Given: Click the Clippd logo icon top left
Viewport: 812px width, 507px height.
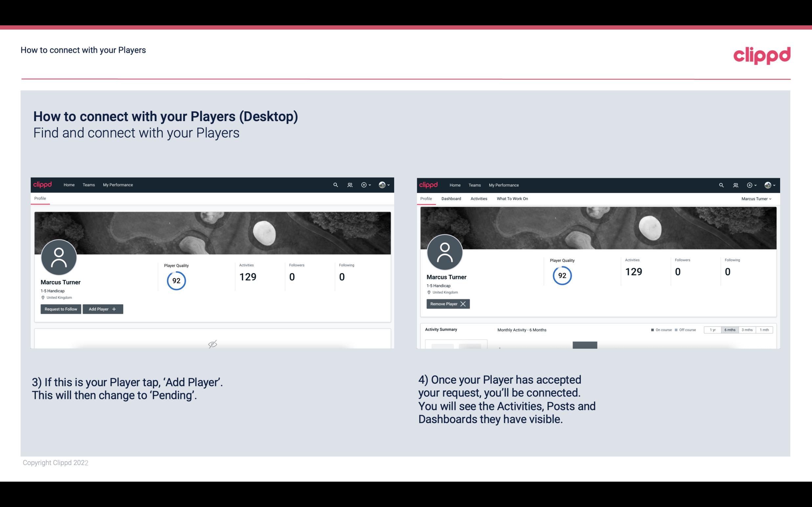Looking at the screenshot, I should tap(43, 184).
